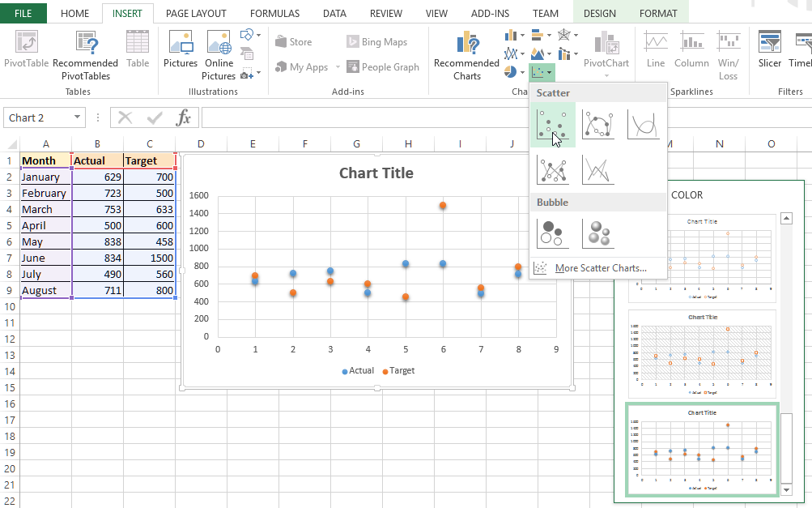
Task: Open the insert column chart dropdown
Action: [512, 35]
